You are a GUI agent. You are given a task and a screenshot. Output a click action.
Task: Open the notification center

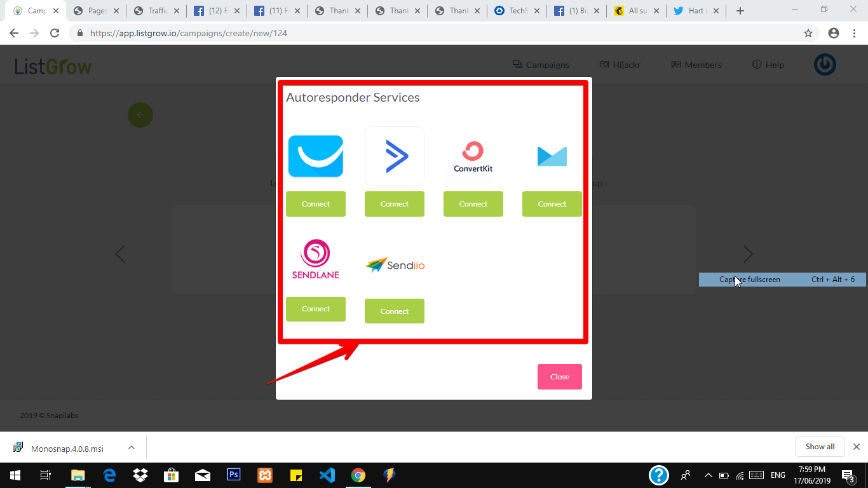[x=848, y=475]
